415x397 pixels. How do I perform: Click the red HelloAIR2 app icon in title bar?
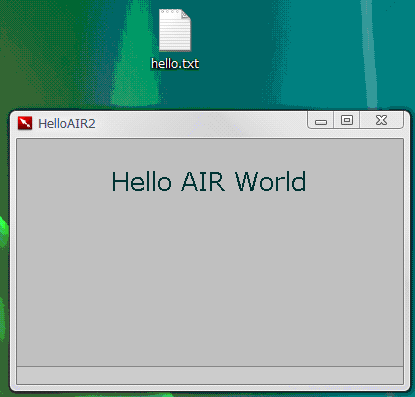[25, 123]
